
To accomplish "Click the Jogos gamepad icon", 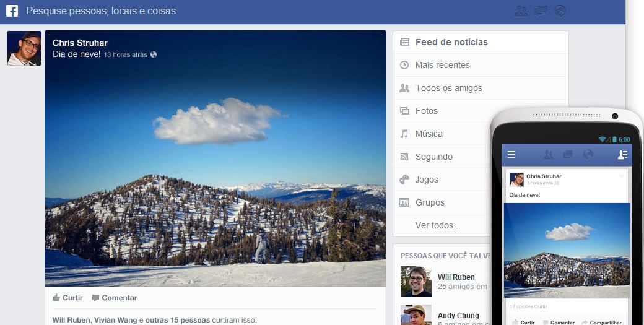I will tap(404, 180).
